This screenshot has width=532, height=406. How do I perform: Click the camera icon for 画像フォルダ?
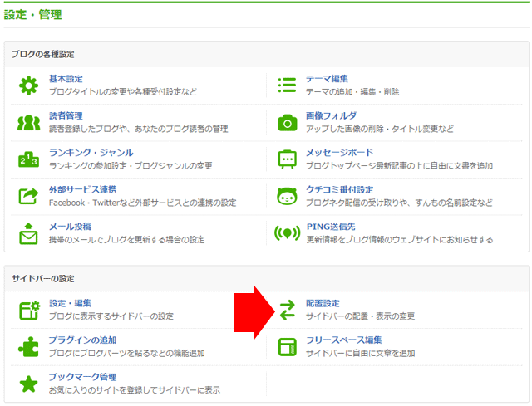(287, 122)
